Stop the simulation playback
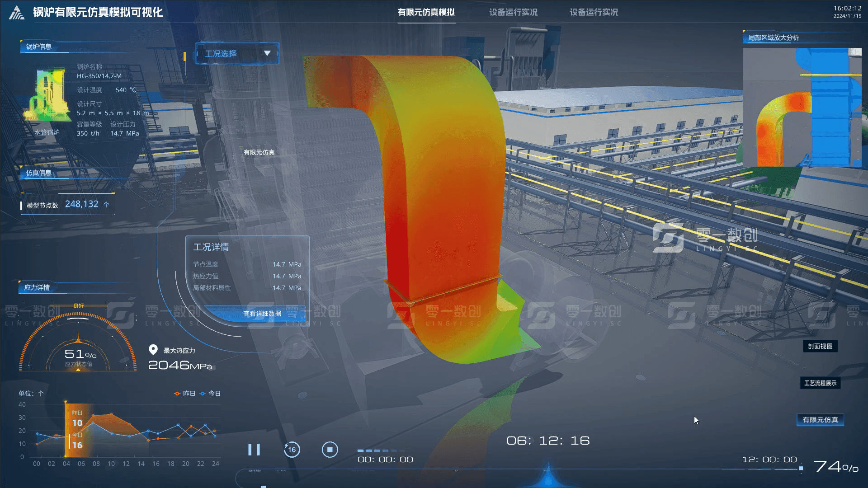868x488 pixels. click(330, 450)
